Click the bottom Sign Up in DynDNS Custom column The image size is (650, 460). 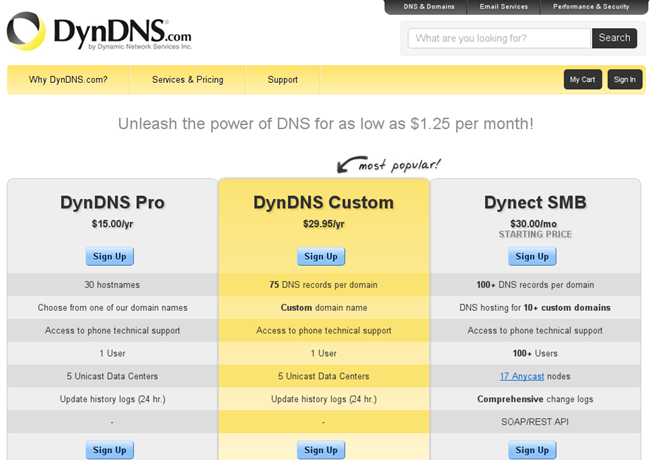click(x=321, y=450)
